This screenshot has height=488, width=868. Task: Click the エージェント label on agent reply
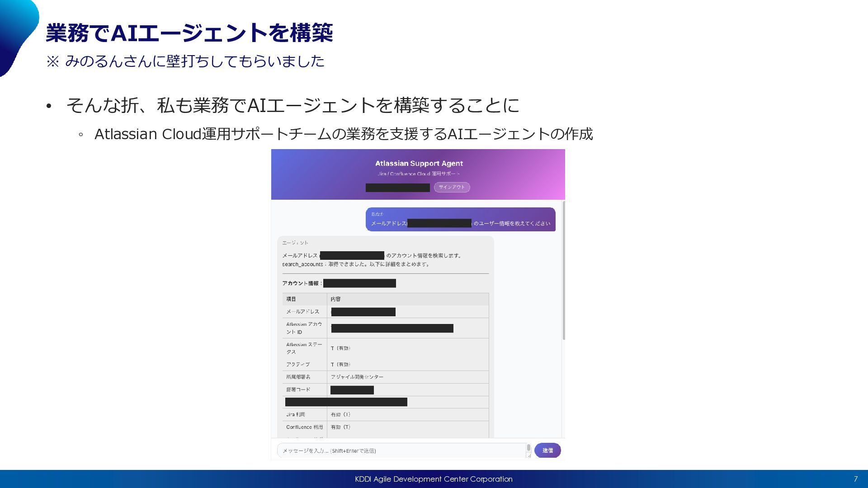pyautogui.click(x=295, y=243)
